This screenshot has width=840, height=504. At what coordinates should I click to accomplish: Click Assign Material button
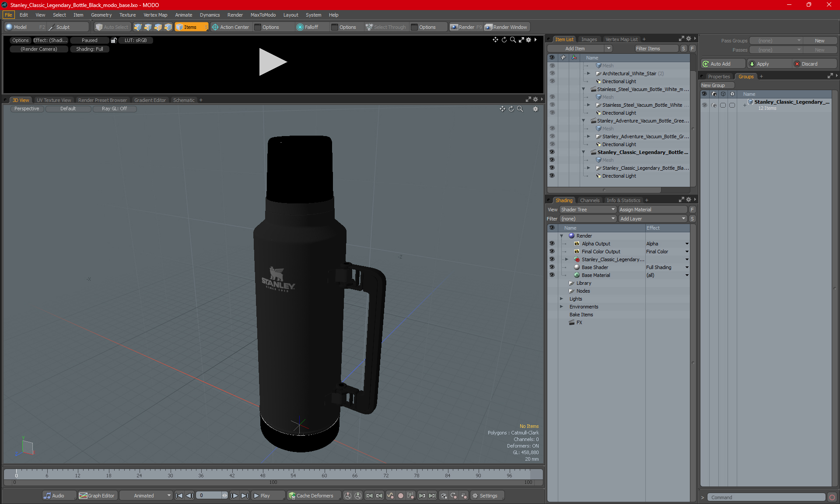[x=653, y=210]
